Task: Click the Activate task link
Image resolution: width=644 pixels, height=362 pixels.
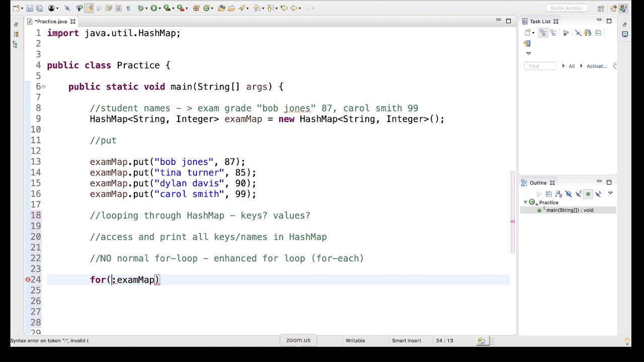Action: 597,66
